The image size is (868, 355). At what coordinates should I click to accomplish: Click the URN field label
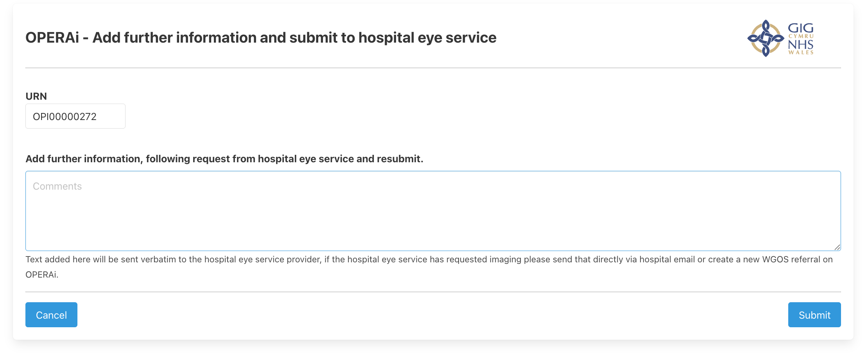point(36,96)
